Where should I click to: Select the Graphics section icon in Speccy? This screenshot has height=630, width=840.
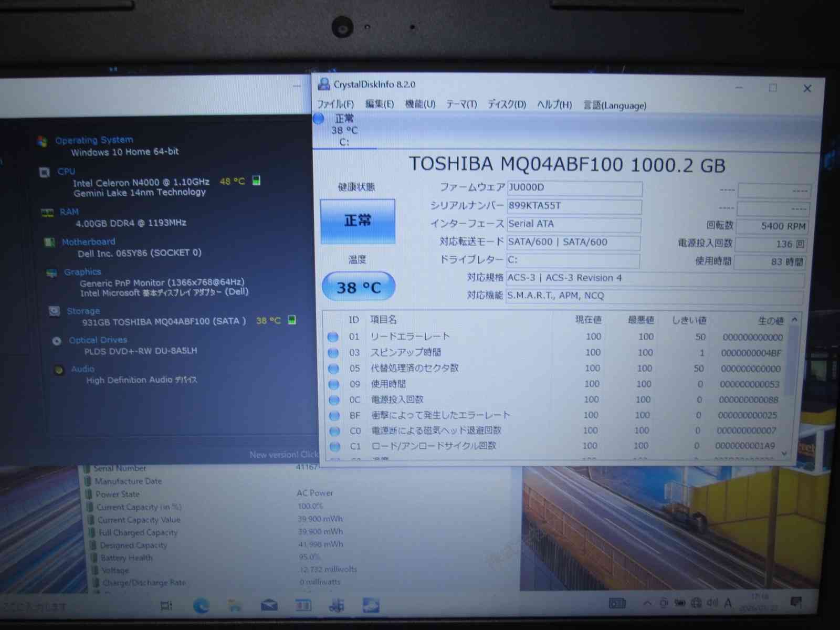pyautogui.click(x=52, y=271)
